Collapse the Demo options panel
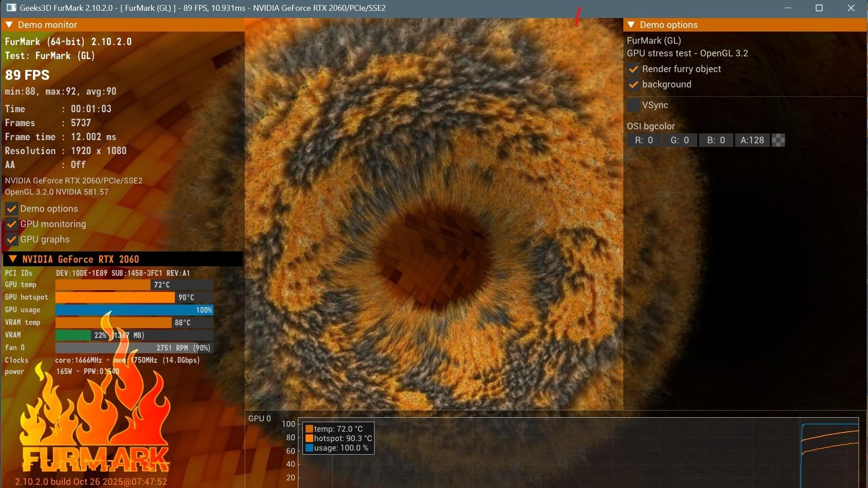Screen dimensions: 868x488 (631, 25)
